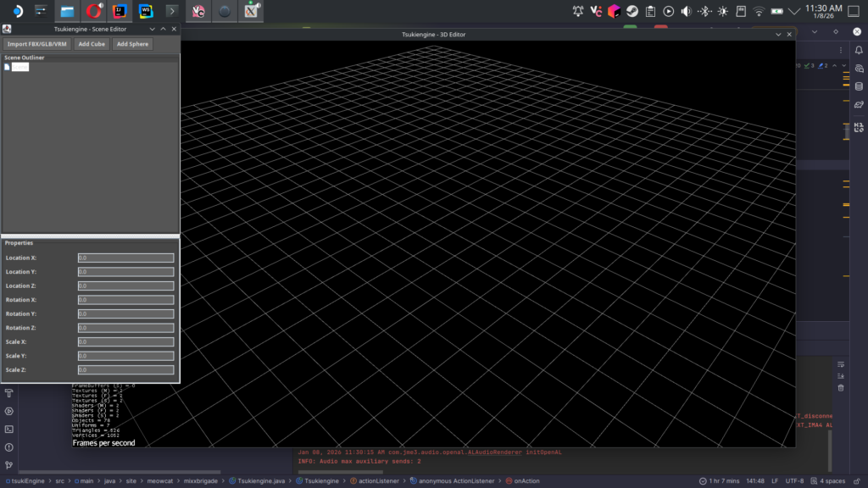Click the Import FBX/GLB/VRM button

37,43
